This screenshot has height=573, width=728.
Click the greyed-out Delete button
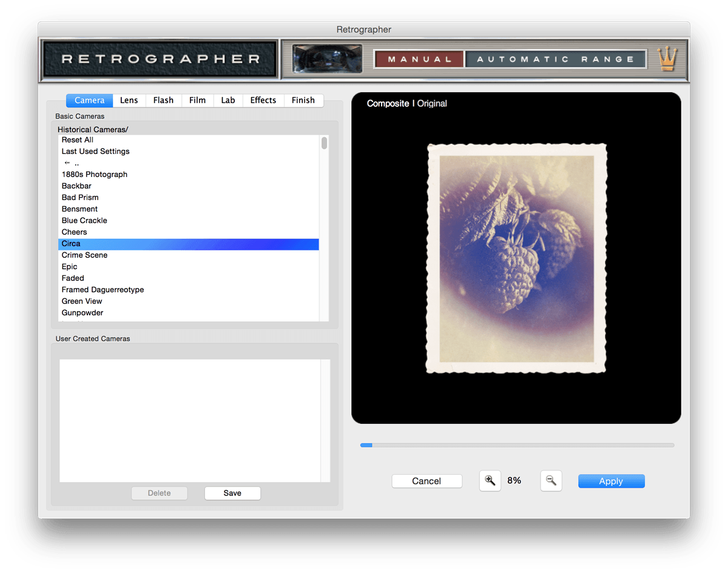coord(160,493)
